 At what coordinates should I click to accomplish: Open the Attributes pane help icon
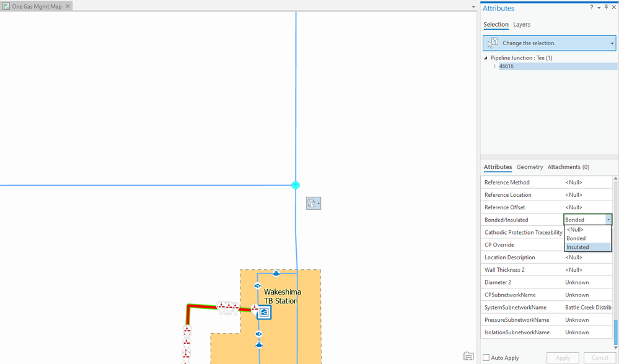pyautogui.click(x=591, y=7)
